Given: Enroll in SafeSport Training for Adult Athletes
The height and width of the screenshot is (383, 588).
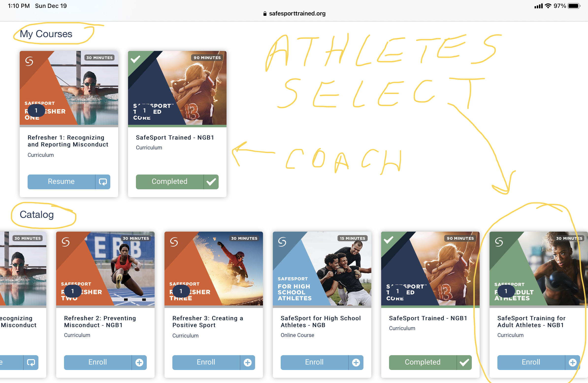Looking at the screenshot, I should (531, 363).
